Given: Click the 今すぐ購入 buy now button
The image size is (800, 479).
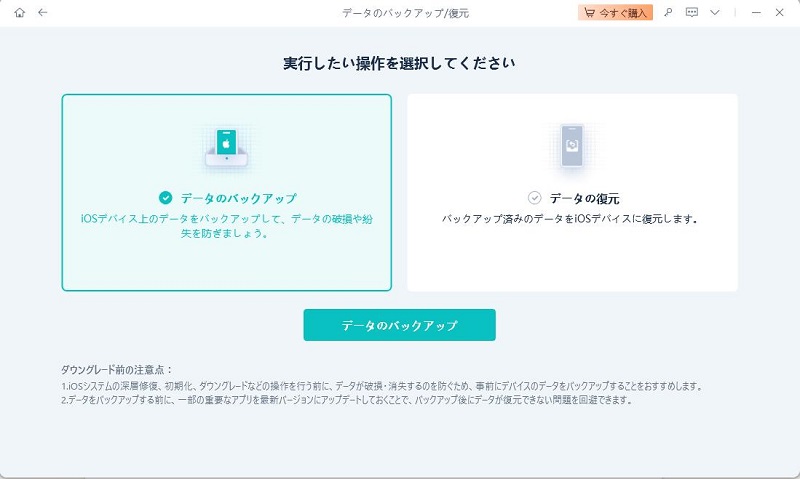Looking at the screenshot, I should point(615,13).
